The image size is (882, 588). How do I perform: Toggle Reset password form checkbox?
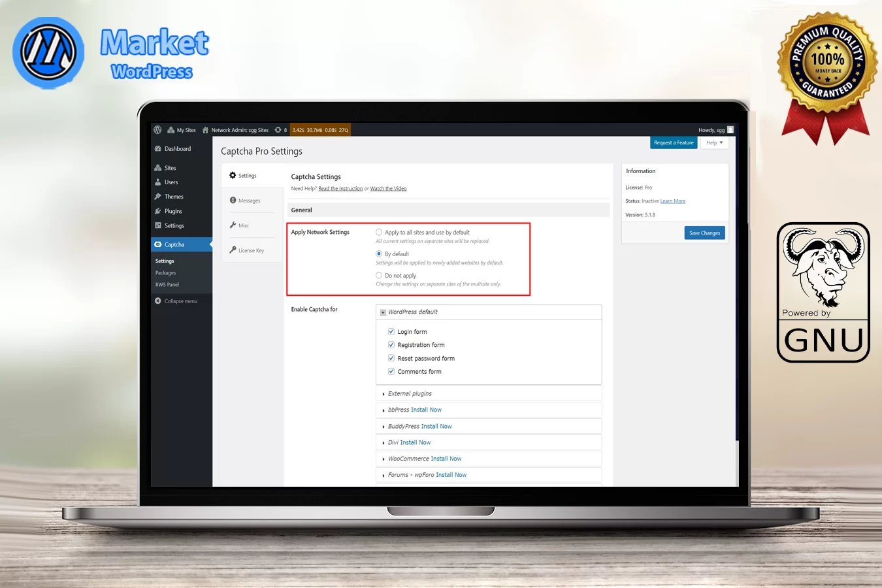pyautogui.click(x=391, y=358)
